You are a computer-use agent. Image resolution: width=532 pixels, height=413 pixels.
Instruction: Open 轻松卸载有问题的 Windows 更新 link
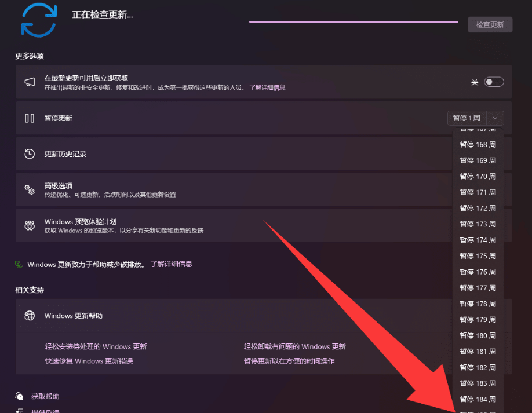295,346
